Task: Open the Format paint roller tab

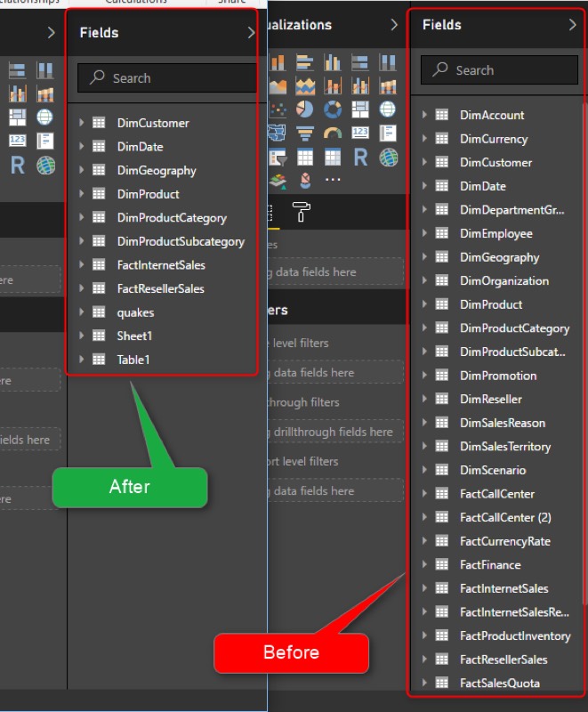Action: (301, 212)
